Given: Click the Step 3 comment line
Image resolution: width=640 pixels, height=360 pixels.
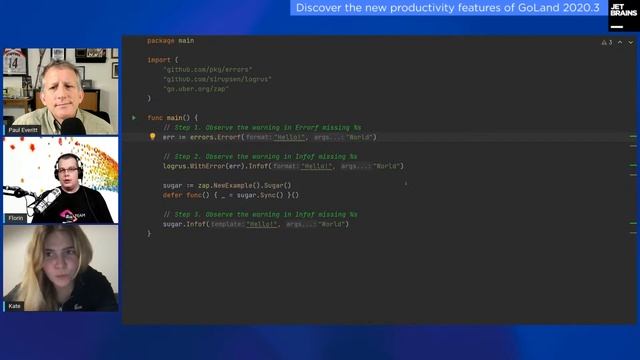Looking at the screenshot, I should [260, 214].
